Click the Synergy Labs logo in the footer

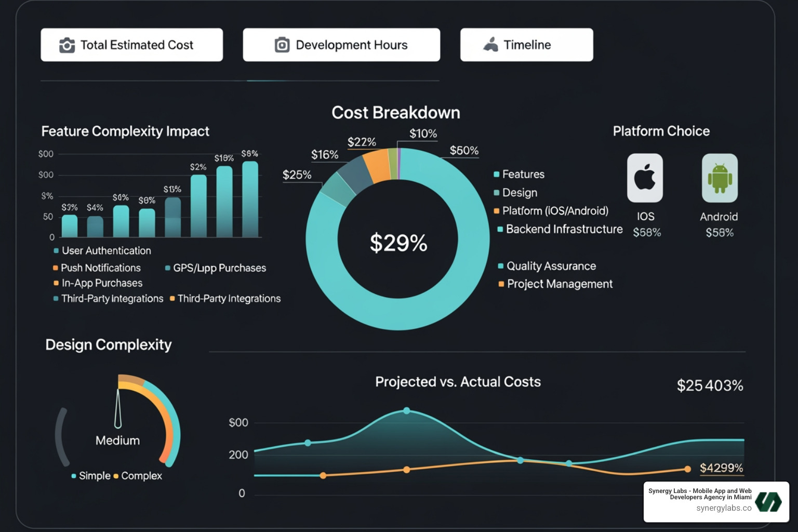pyautogui.click(x=768, y=501)
